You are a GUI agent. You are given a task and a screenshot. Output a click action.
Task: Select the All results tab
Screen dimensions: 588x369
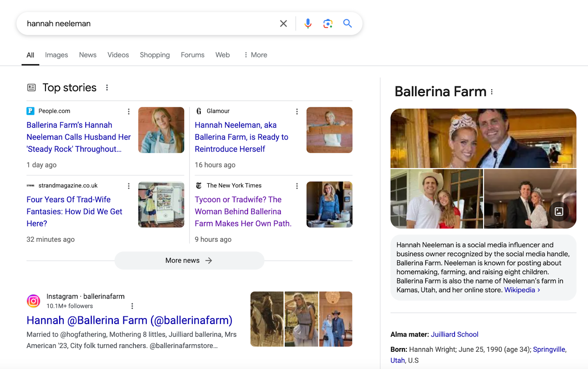pyautogui.click(x=31, y=55)
